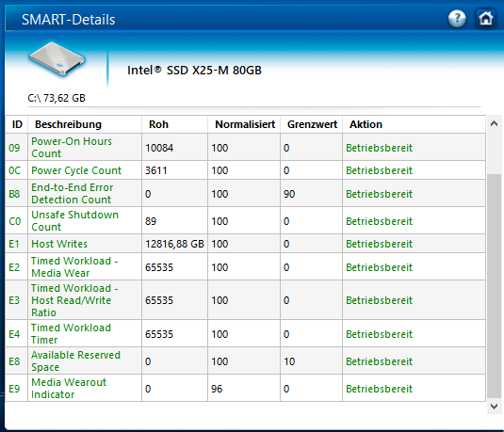Viewport: 504px width, 432px height.
Task: Click Betriebsbereit in Power Cycle Count row
Action: point(379,170)
